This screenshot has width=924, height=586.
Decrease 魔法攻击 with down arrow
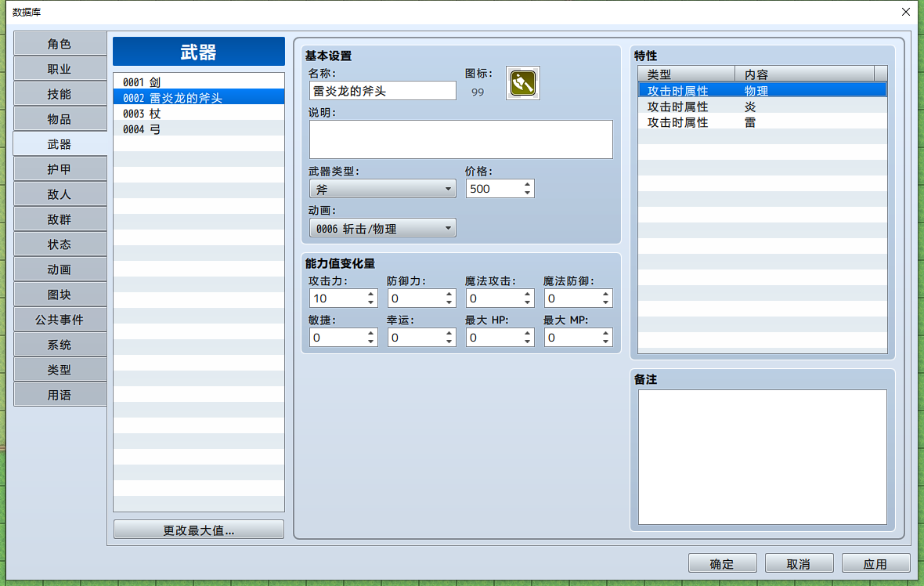tap(528, 302)
